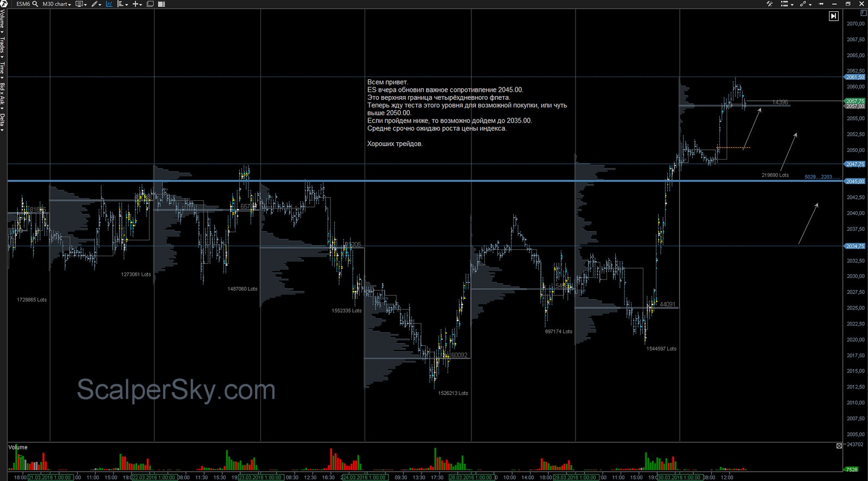Open the M30 chart timeframe dropdown
The width and height of the screenshot is (868, 481).
coord(56,4)
